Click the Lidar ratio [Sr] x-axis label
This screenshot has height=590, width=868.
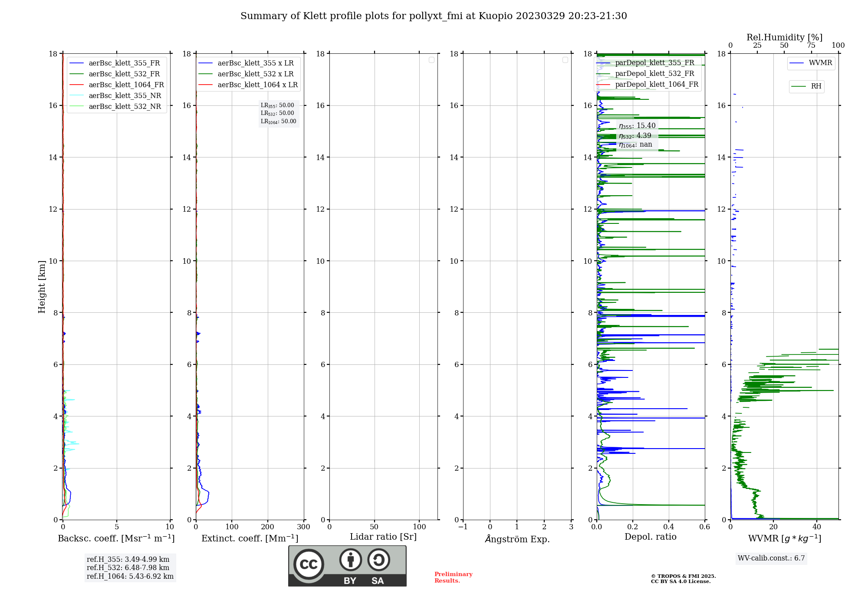click(383, 537)
